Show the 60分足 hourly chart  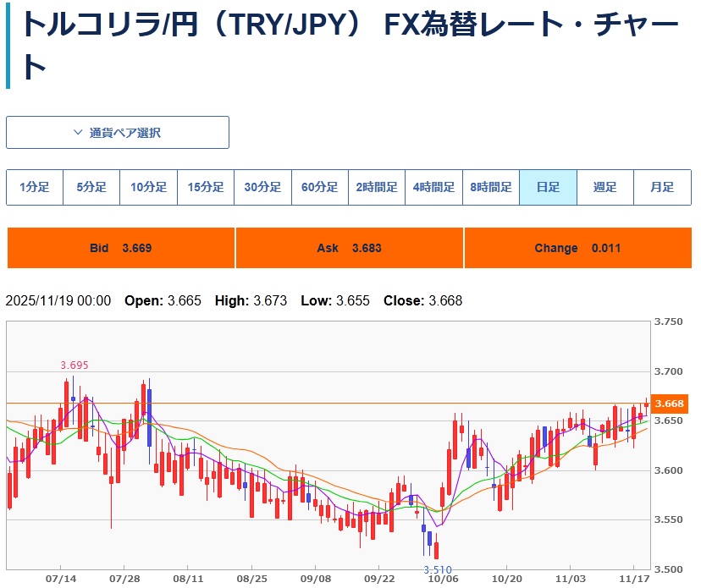(319, 188)
